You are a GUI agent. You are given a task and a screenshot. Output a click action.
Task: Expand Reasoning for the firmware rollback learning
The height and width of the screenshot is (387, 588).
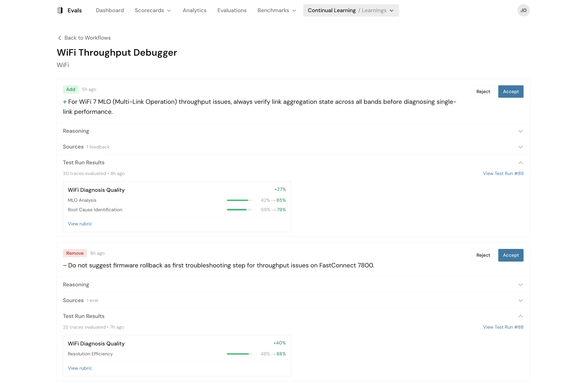pyautogui.click(x=520, y=285)
